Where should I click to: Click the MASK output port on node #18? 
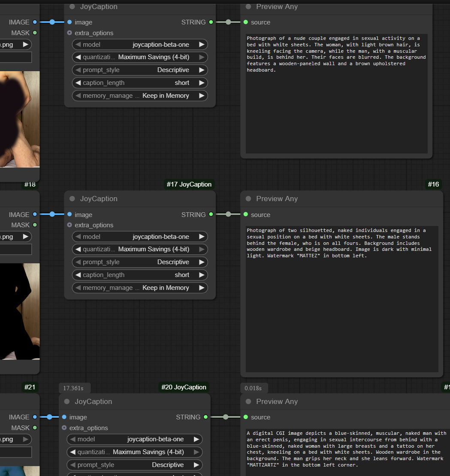(35, 225)
